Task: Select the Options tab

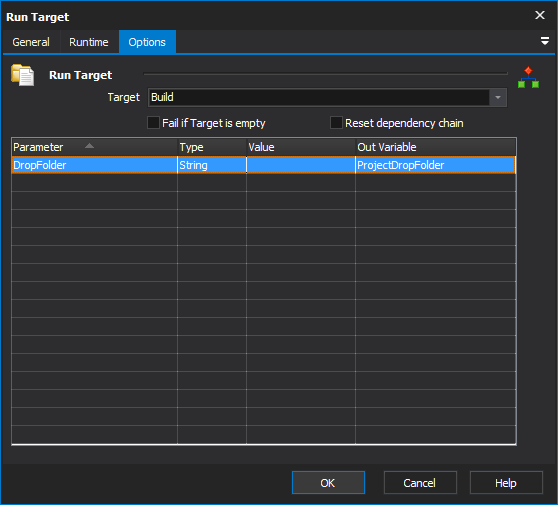Action: (x=147, y=42)
